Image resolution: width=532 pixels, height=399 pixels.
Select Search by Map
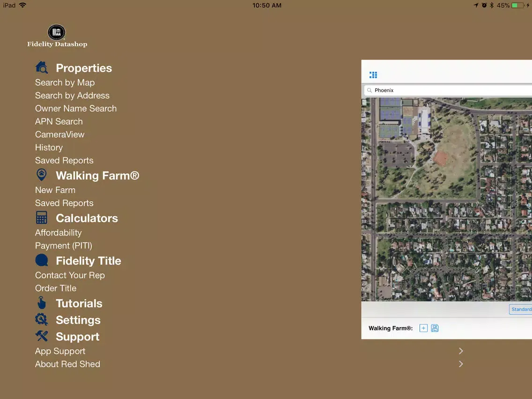(65, 82)
